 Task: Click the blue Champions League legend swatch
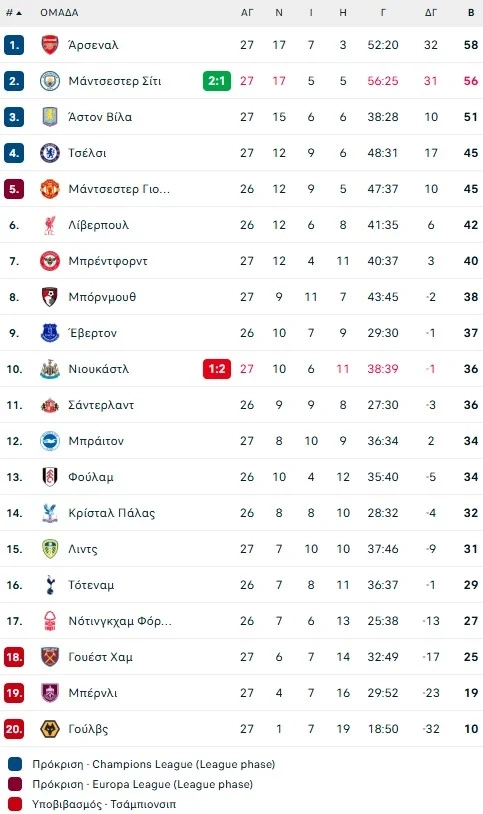click(15, 764)
